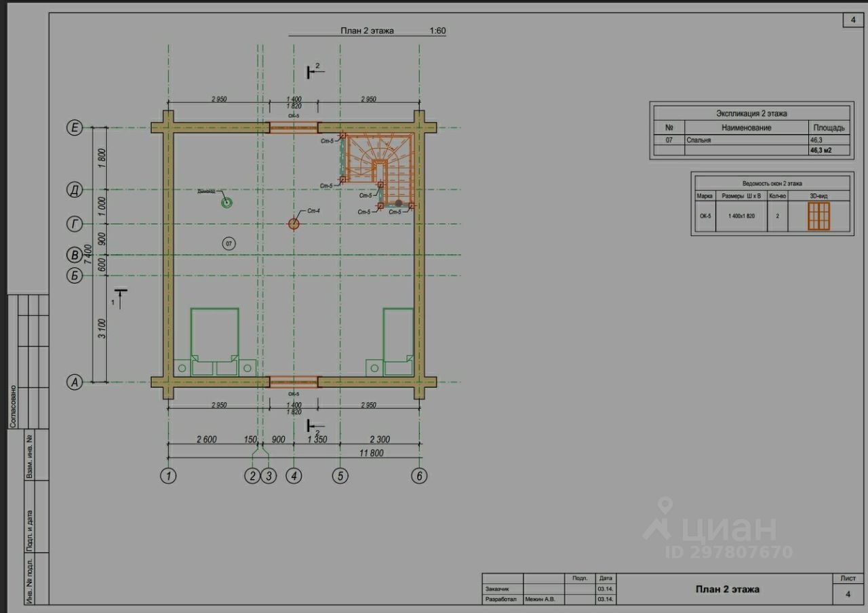Click the Экспликация 2 этажа table header
The width and height of the screenshot is (868, 613).
(751, 113)
